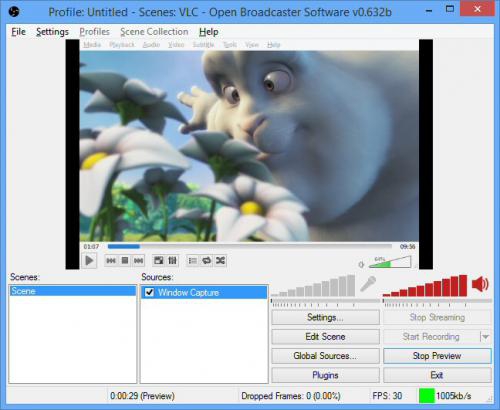Click green connection status indicator
The height and width of the screenshot is (410, 500).
(427, 396)
